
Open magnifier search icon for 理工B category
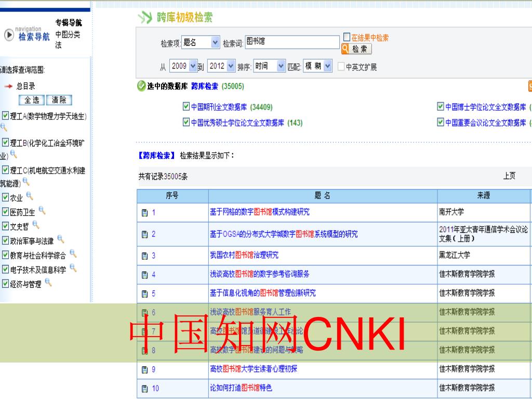point(14,154)
